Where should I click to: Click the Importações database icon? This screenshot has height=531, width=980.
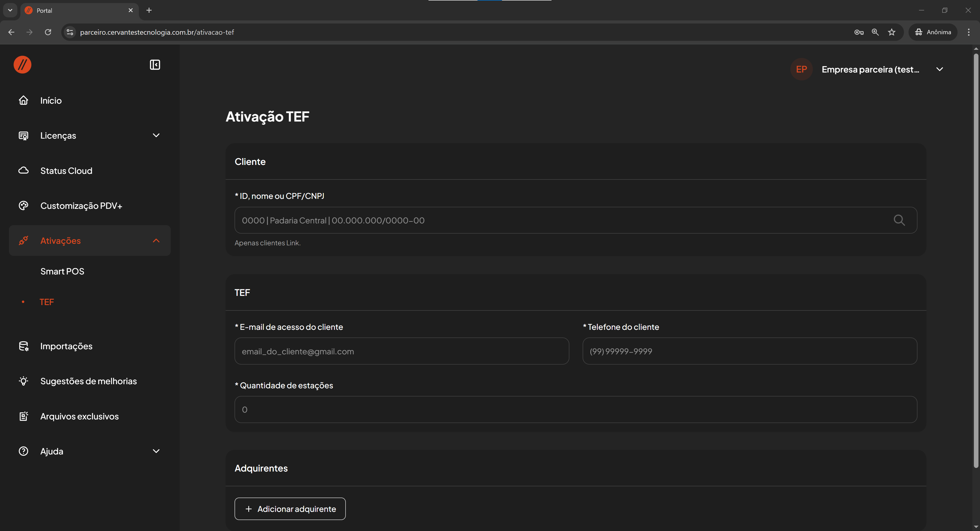(x=23, y=346)
